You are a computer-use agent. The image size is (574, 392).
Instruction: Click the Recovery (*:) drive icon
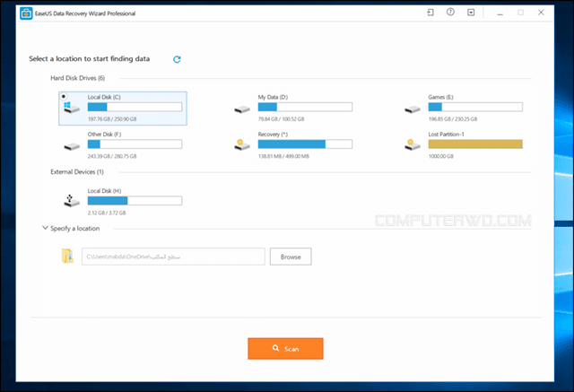[x=242, y=145]
